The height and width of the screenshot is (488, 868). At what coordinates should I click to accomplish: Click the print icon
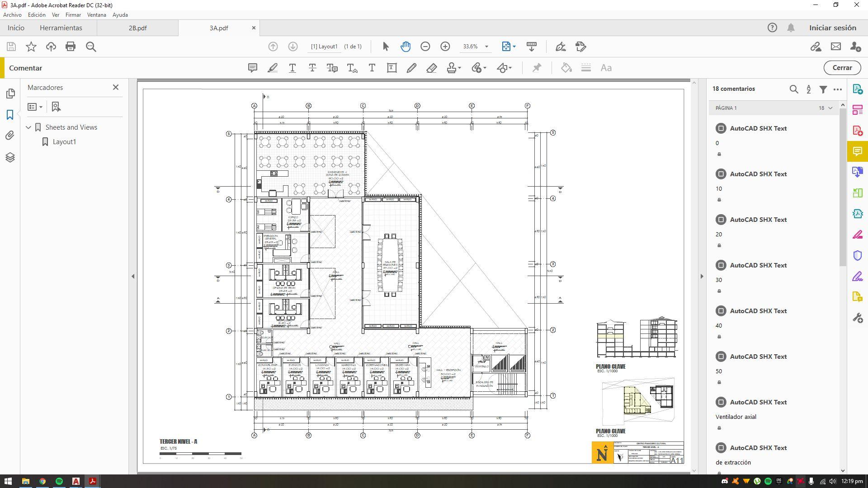71,47
